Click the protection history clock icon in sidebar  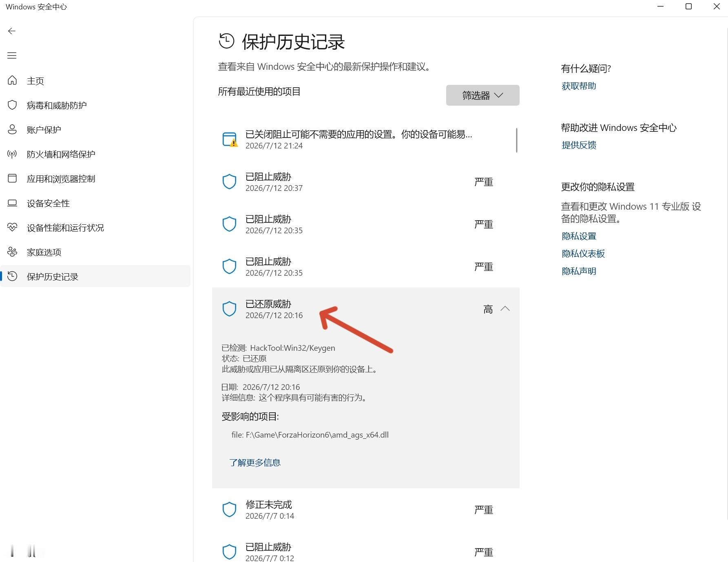(x=12, y=276)
